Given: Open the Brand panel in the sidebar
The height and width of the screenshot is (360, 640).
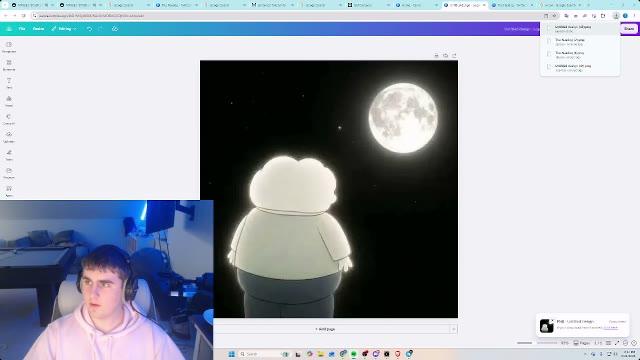Looking at the screenshot, I should [x=9, y=101].
